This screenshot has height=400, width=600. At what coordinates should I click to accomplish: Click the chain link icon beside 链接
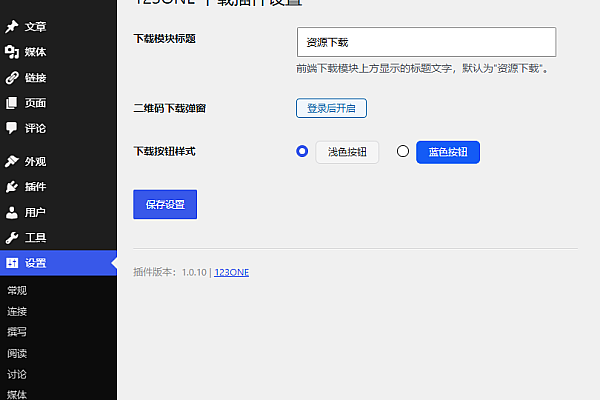12,78
